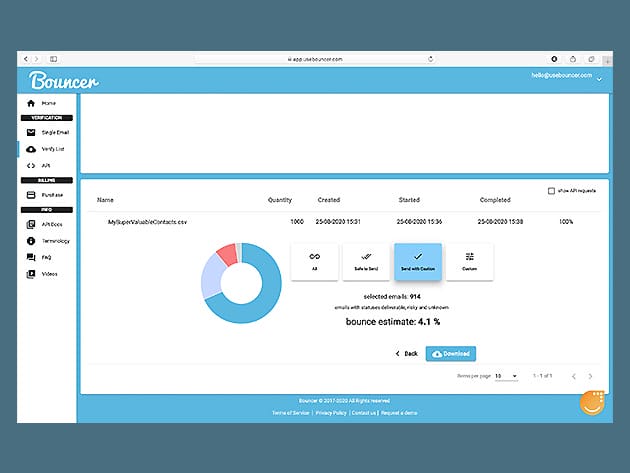
Task: Open the FAQ page
Action: (46, 257)
